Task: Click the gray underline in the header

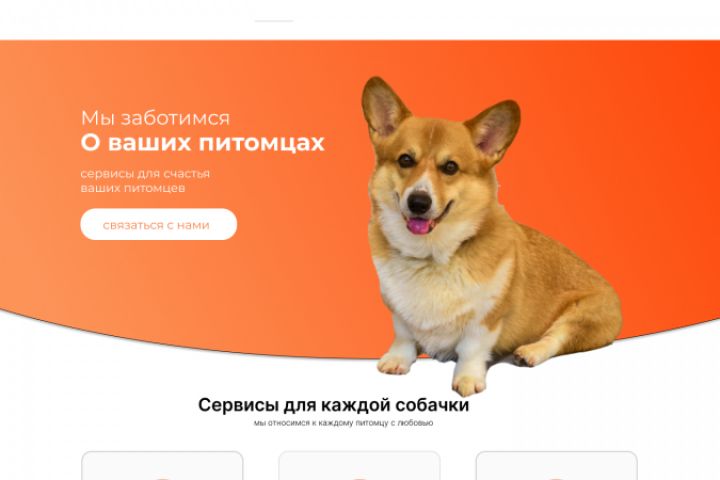Action: (274, 21)
